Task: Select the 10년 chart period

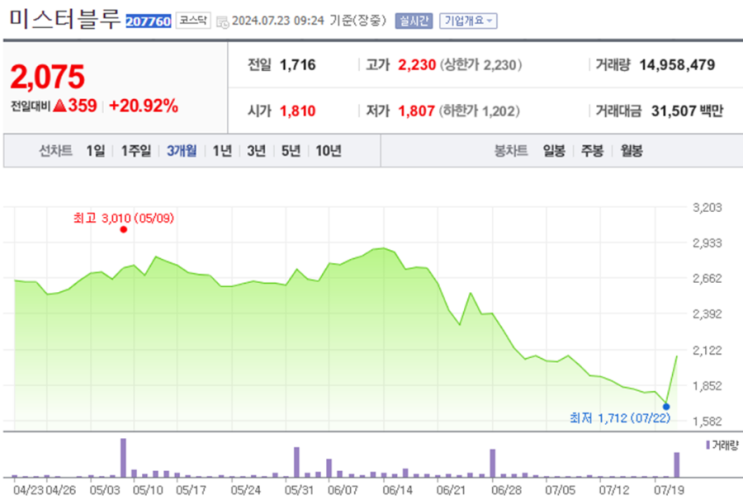Action: 328,151
